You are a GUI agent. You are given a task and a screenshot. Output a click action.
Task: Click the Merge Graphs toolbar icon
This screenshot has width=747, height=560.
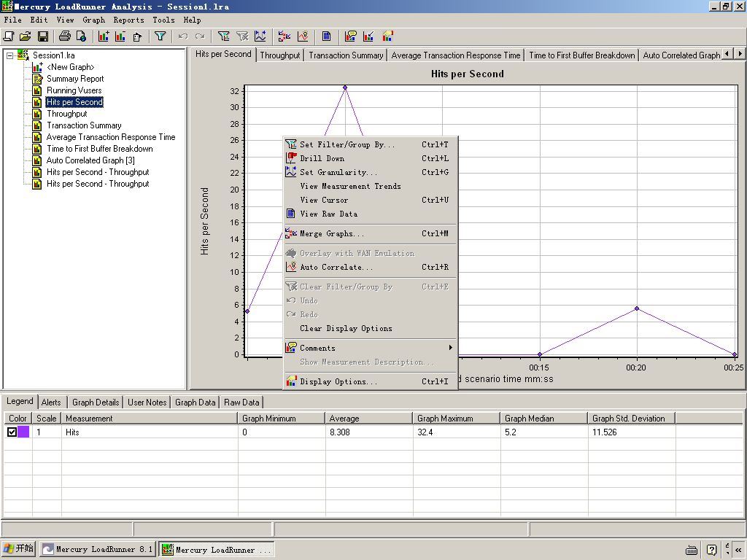(x=285, y=36)
